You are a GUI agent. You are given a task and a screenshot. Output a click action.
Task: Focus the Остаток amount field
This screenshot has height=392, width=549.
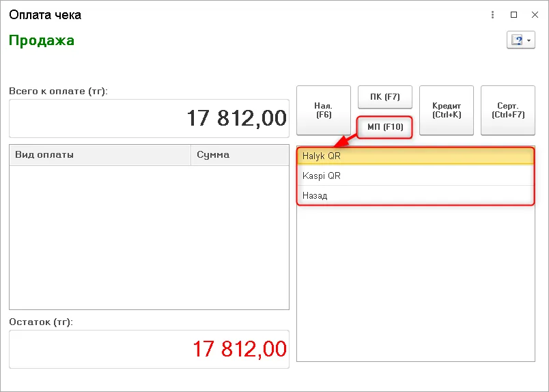(x=149, y=349)
